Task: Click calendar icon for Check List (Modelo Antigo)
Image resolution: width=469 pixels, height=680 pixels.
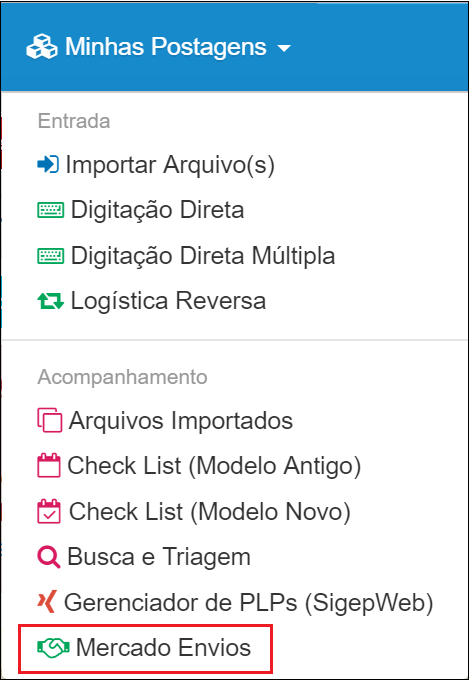Action: tap(49, 465)
